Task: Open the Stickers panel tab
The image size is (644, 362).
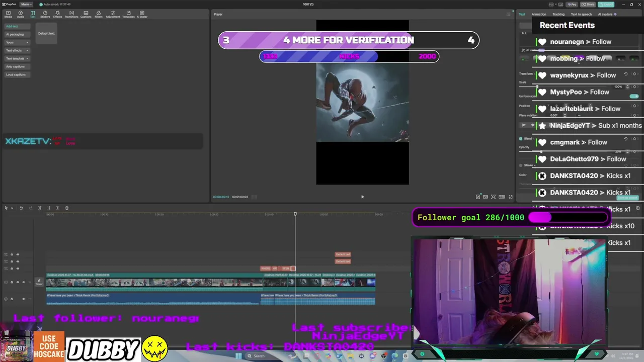Action: (x=45, y=14)
